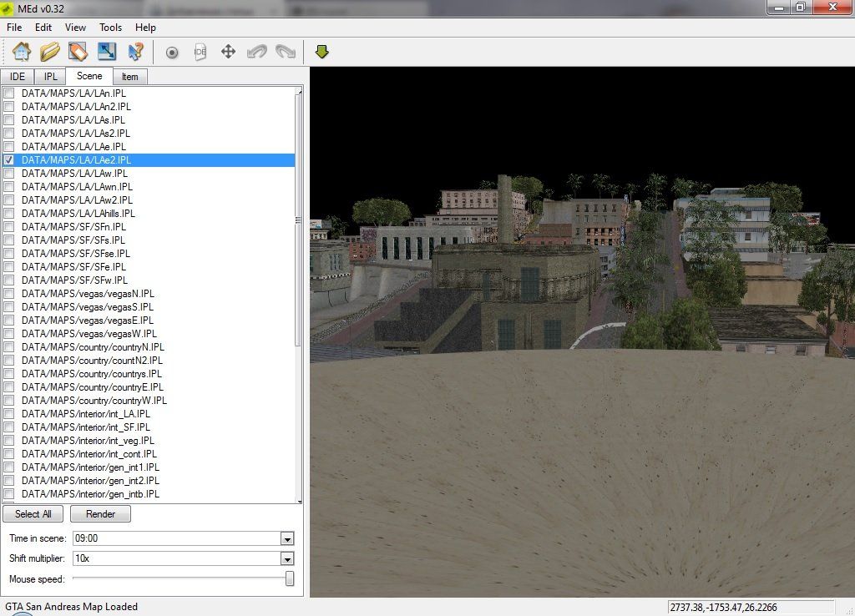Select row DATA/MAPS/country/countN2.IPL
Screen dimensions: 855x616
click(x=149, y=361)
